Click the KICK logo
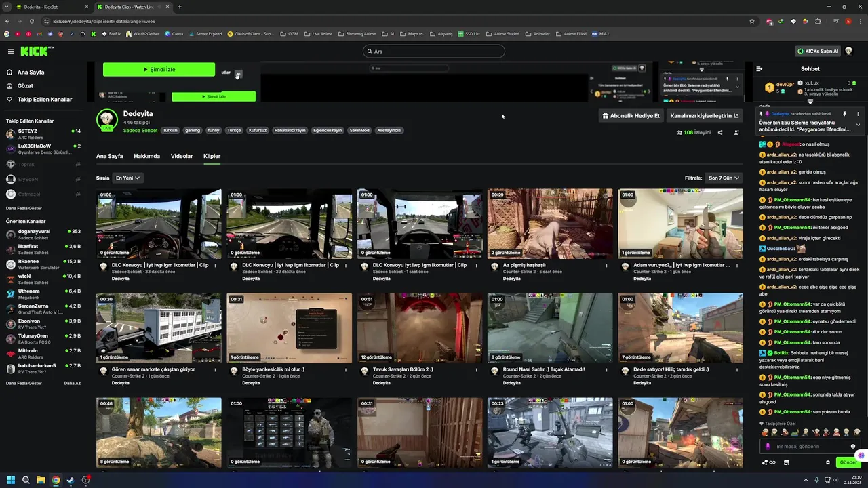Viewport: 868px width, 488px height. click(36, 51)
